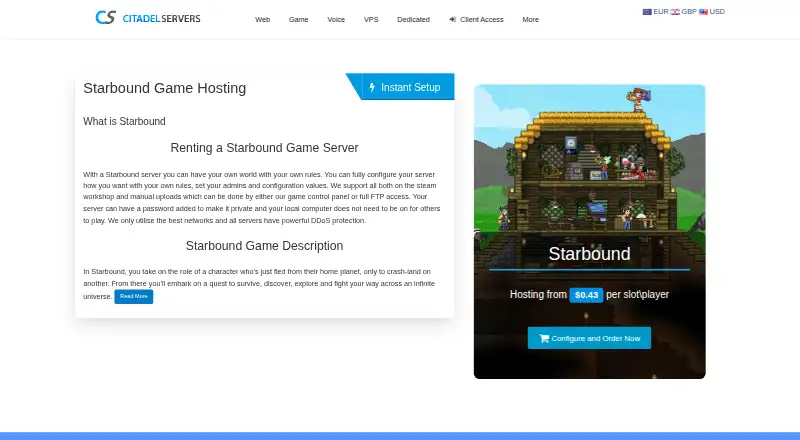Click the lightning bolt Instant Setup icon
Screen dimensions: 800x440
(372, 87)
